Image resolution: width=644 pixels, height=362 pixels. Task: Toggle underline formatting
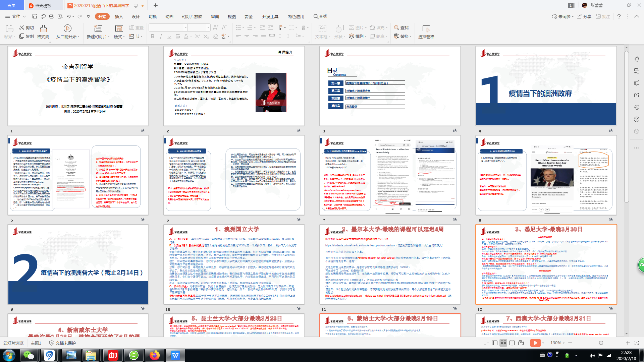coord(169,36)
